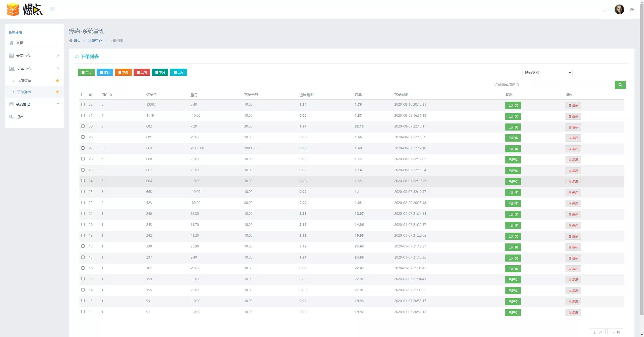Image resolution: width=644 pixels, height=337 pixels.
Task: Open 首页 via the sidebar house icon
Action: (x=11, y=43)
